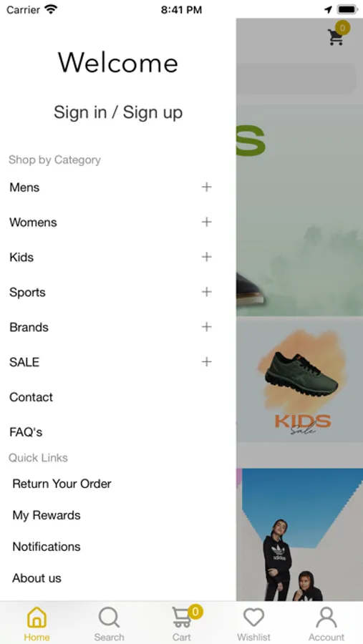Open the Contact menu item
The height and width of the screenshot is (644, 363).
click(32, 397)
